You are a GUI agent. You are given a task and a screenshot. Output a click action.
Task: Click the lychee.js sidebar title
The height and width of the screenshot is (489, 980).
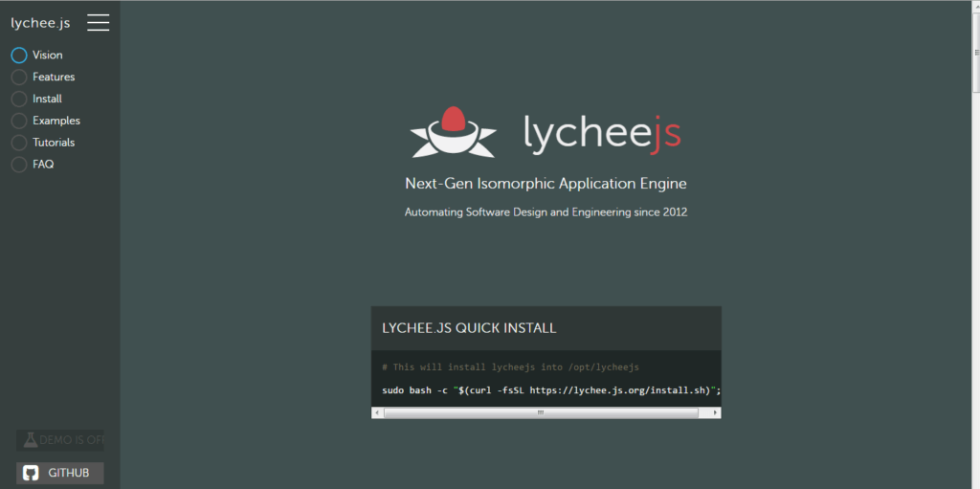click(x=40, y=24)
